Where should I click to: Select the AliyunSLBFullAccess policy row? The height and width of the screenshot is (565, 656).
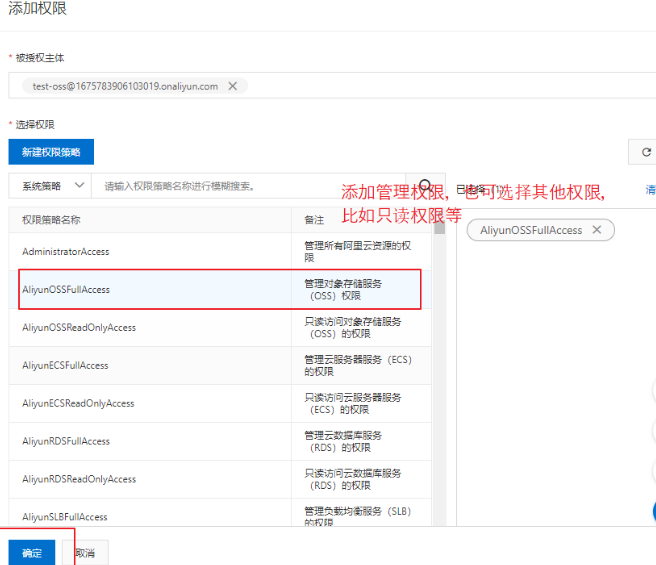point(220,513)
